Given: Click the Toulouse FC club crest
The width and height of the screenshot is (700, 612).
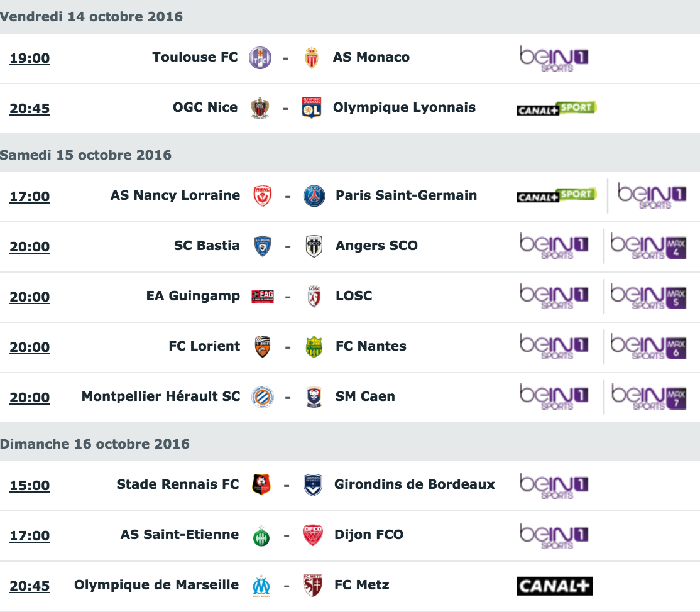Looking at the screenshot, I should (x=260, y=58).
